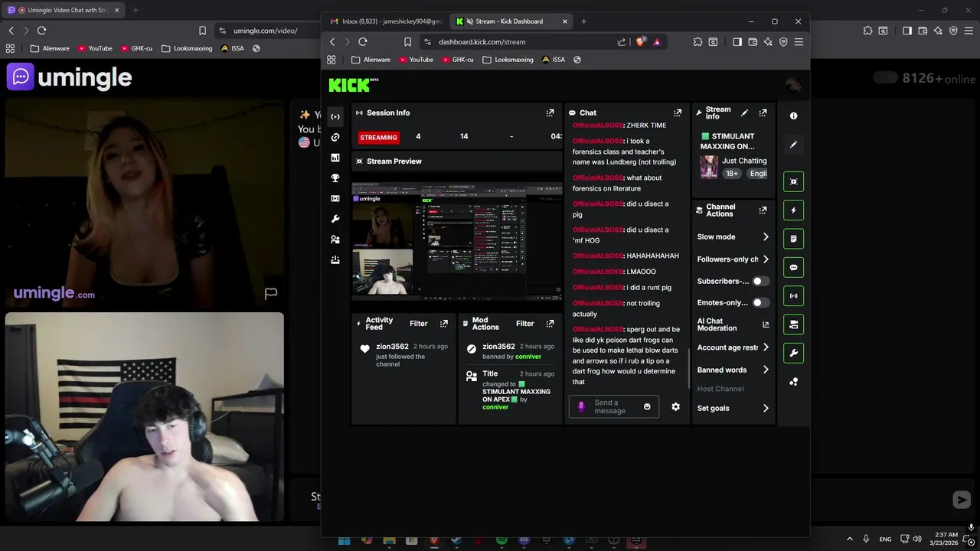Click conniver in banned-by mod action
Screen dimensions: 980x551
point(528,357)
